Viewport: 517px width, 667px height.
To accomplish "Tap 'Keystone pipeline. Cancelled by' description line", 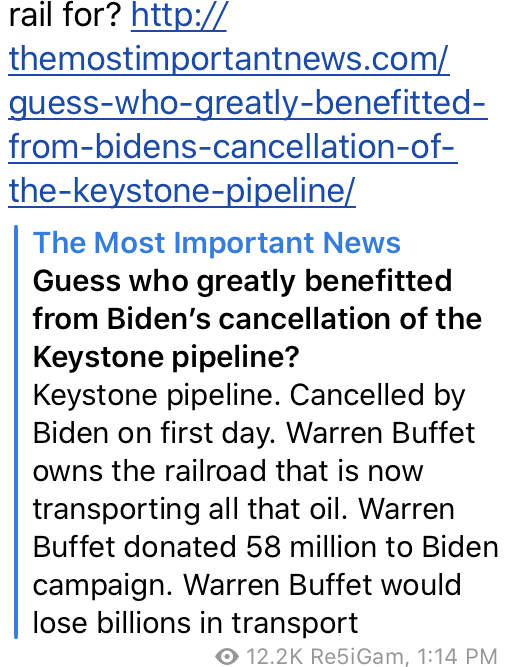I will coord(249,396).
